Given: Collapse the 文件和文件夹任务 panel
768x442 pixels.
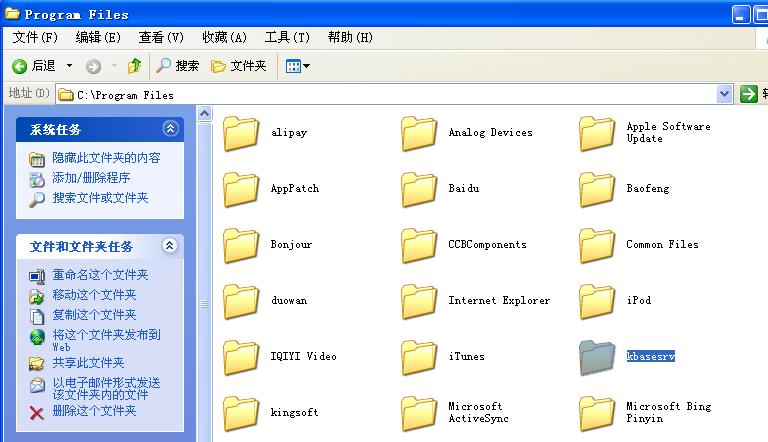Looking at the screenshot, I should point(169,246).
